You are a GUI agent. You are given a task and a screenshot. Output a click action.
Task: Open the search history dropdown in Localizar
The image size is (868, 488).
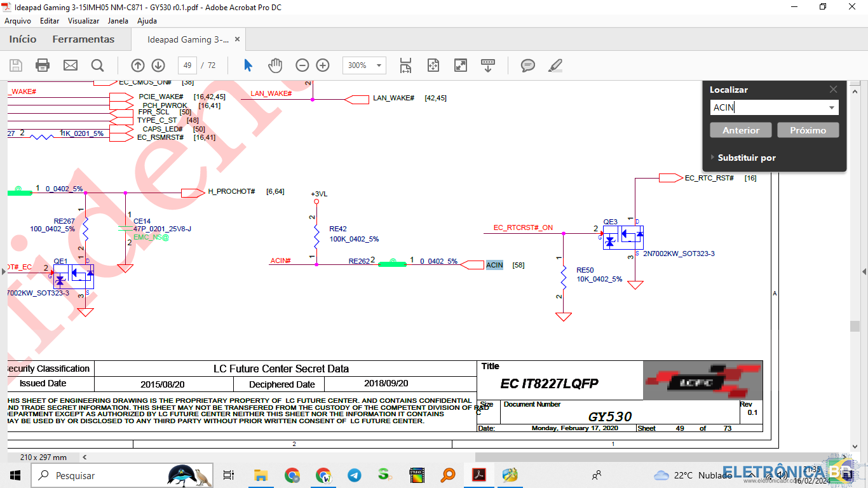click(x=832, y=107)
